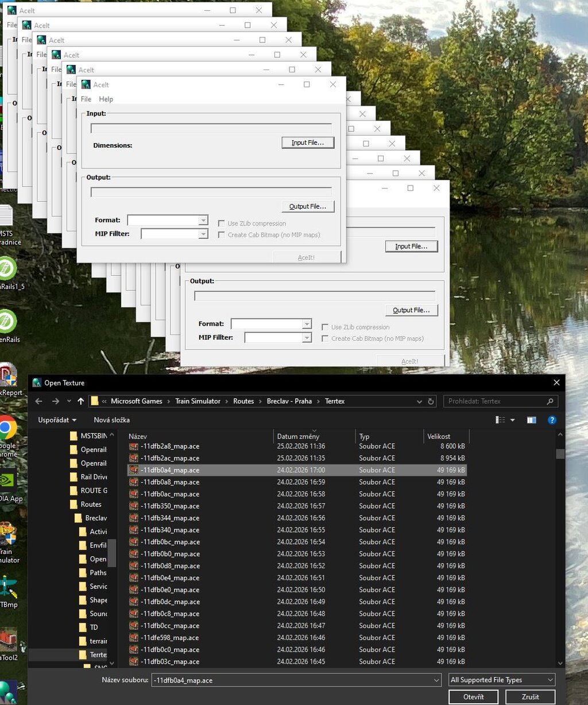The width and height of the screenshot is (588, 705).
Task: Open the Format dropdown in frontmost AceIt window
Action: click(x=203, y=220)
